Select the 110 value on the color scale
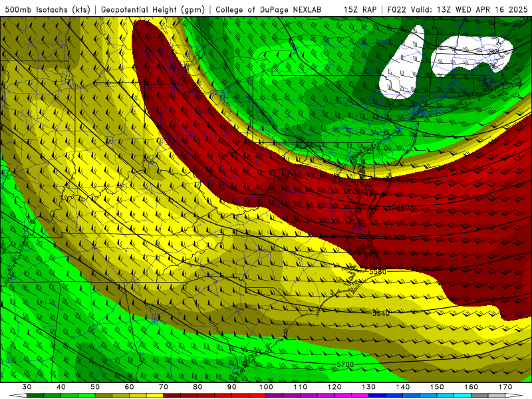Screen dimensions: 532x399 coord(301,387)
